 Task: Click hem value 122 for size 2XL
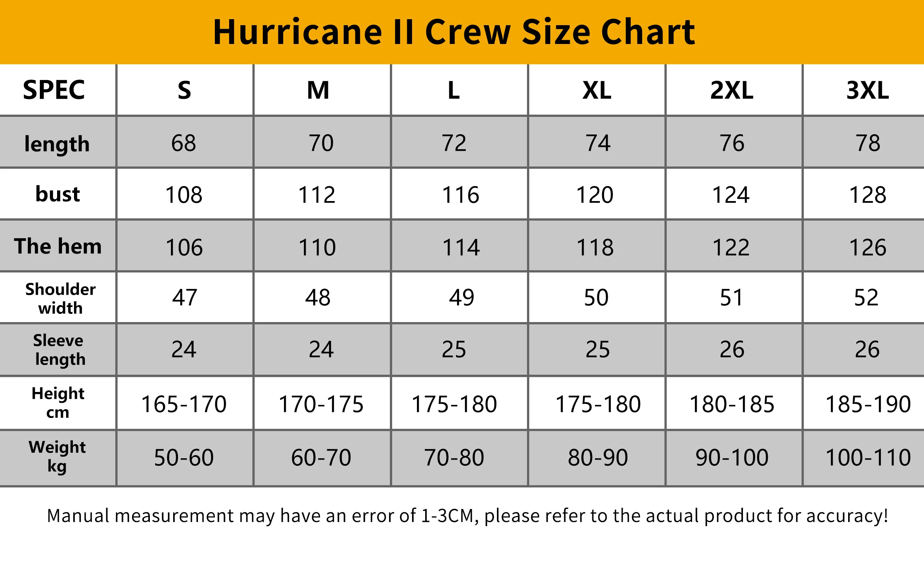point(731,247)
